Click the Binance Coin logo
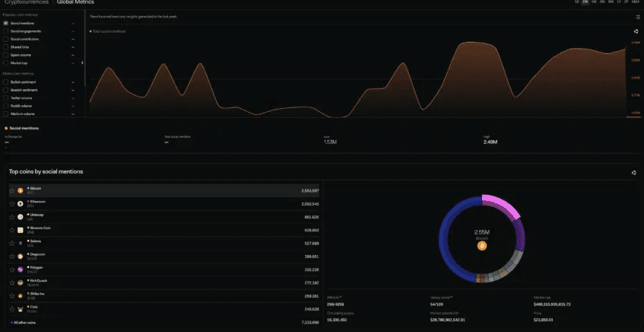This screenshot has height=332, width=644. point(21,230)
